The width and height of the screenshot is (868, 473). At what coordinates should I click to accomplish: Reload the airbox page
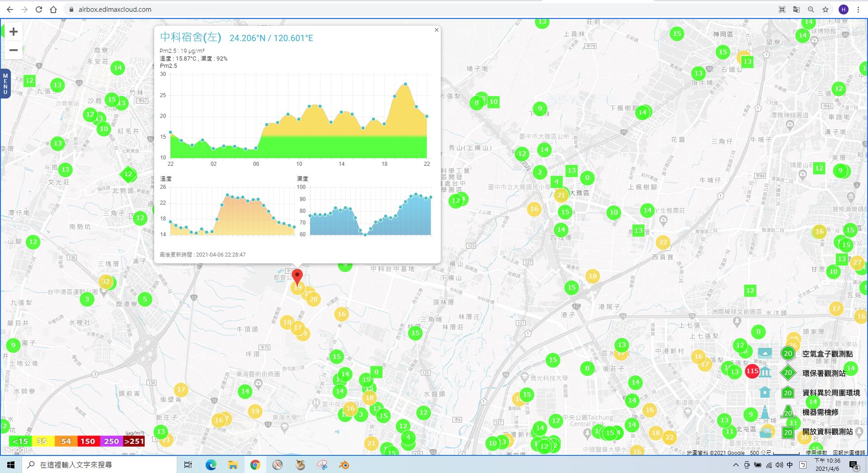[x=39, y=9]
